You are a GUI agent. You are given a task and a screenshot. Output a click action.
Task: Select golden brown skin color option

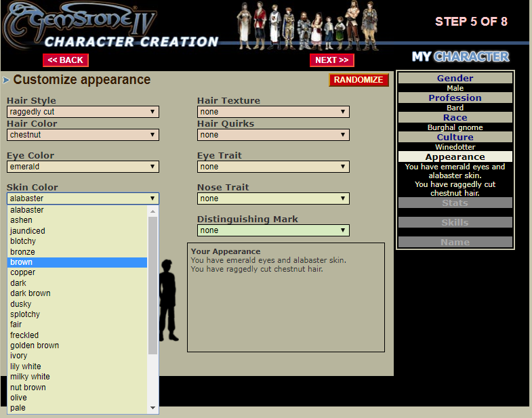tap(77, 346)
